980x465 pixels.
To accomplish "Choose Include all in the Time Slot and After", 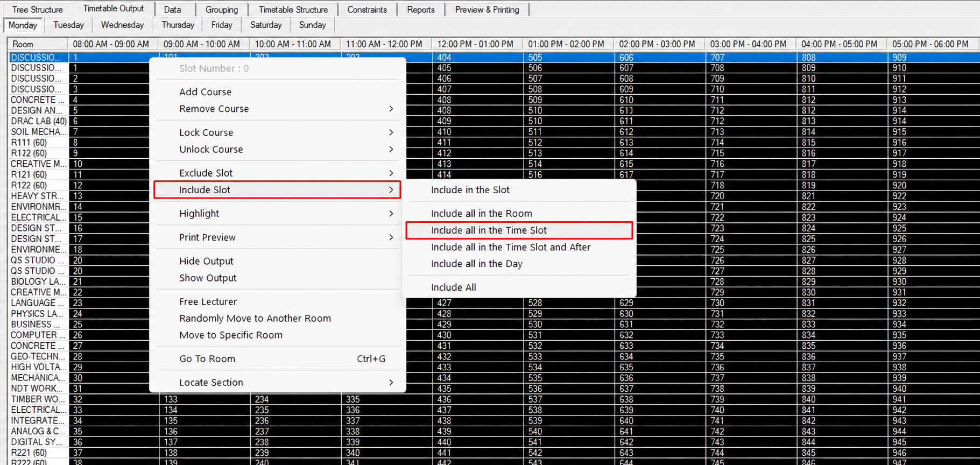I will (519, 247).
